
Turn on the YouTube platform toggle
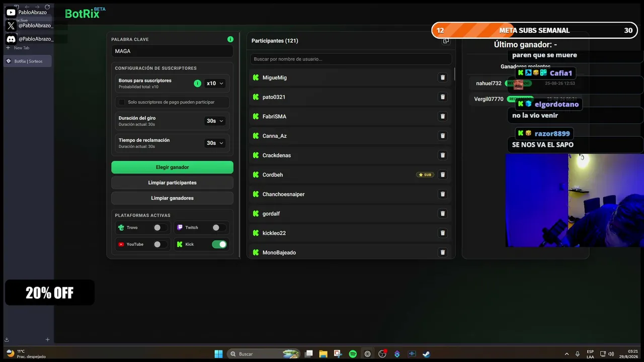[160, 244]
